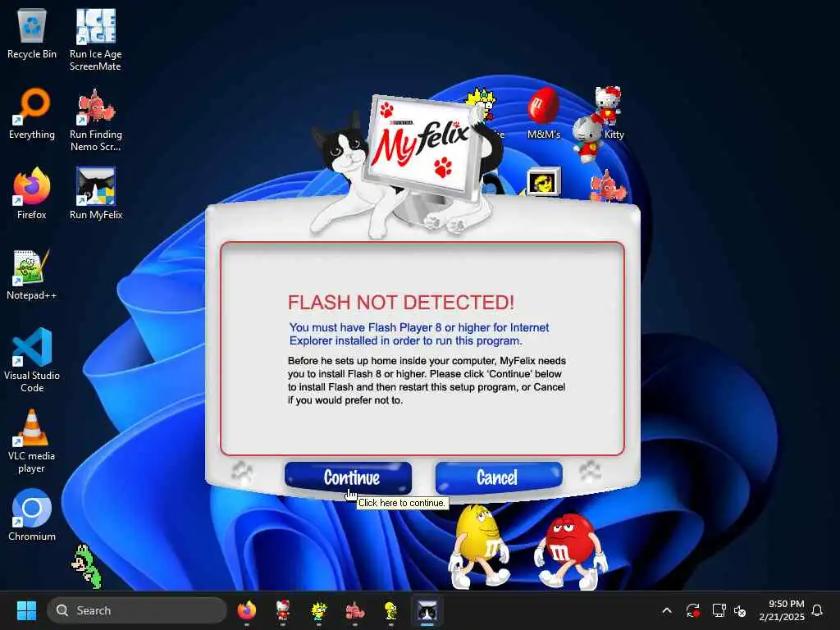The width and height of the screenshot is (840, 630).
Task: Open the notifications bell icon
Action: pyautogui.click(x=817, y=610)
